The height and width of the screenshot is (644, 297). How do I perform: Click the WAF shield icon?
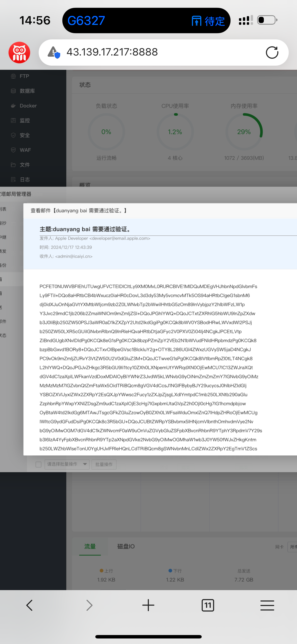[13, 150]
